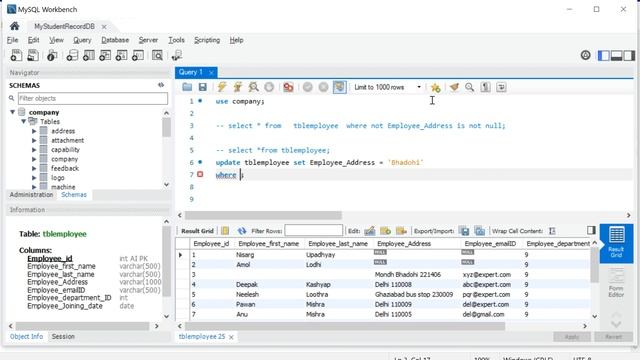The image size is (640, 360).
Task: Search table data icon in main toolbar
Action: [x=157, y=55]
